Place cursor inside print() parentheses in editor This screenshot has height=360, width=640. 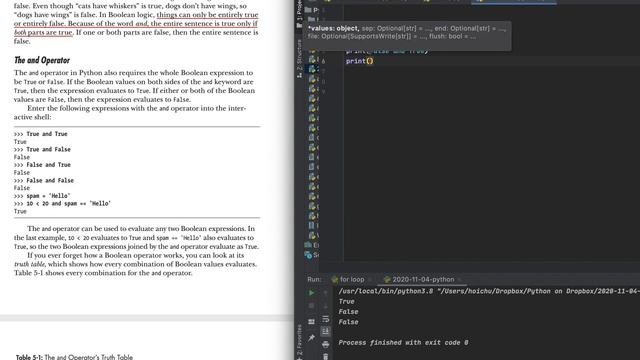(x=370, y=61)
